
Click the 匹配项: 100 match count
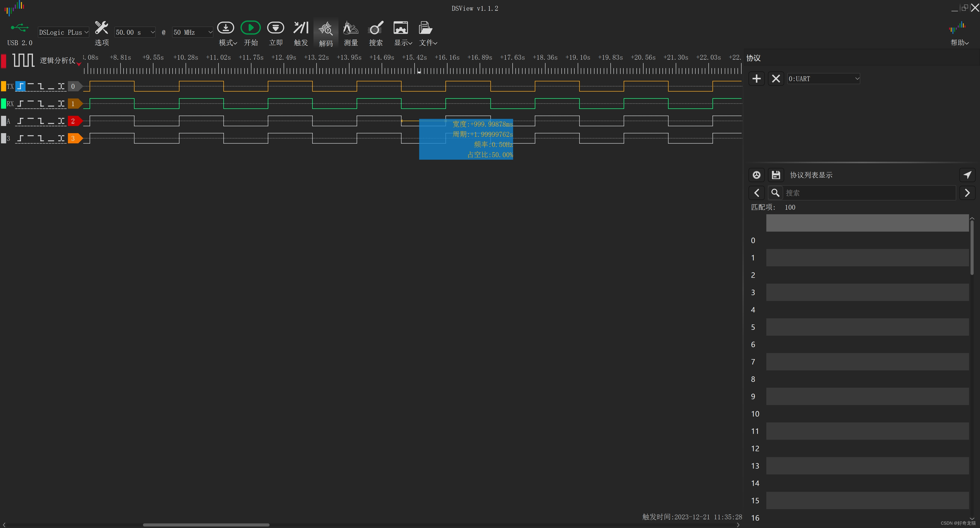pyautogui.click(x=773, y=207)
